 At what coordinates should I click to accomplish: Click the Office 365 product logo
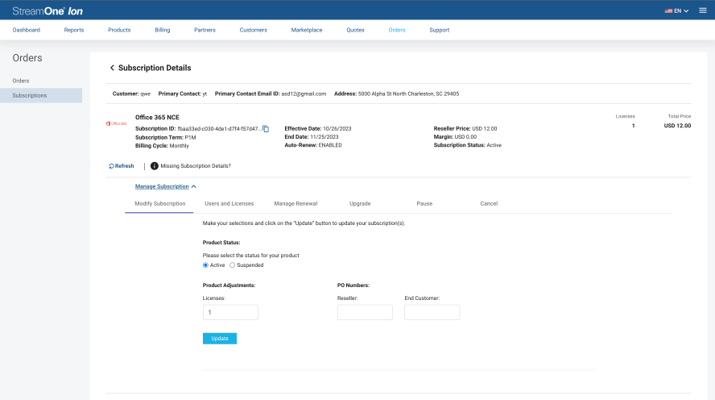(117, 124)
